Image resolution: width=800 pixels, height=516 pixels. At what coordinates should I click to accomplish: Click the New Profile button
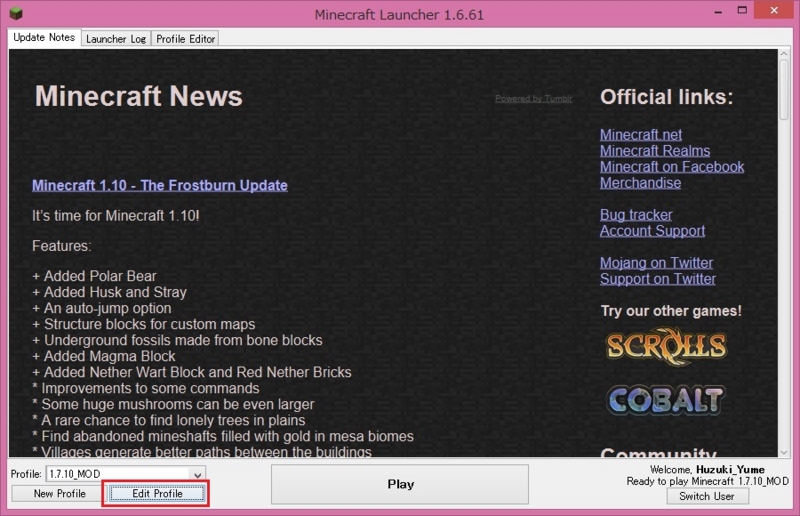pos(60,494)
